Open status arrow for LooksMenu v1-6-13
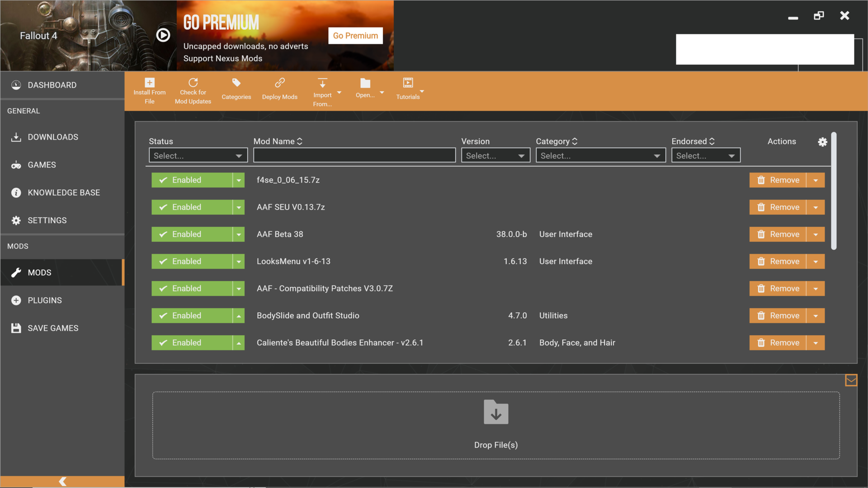868x488 pixels. pos(239,262)
